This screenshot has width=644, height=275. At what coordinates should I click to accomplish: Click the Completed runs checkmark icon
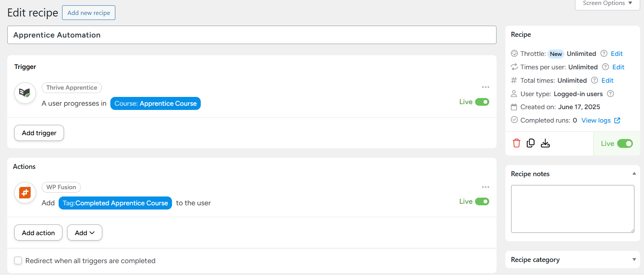(x=514, y=120)
